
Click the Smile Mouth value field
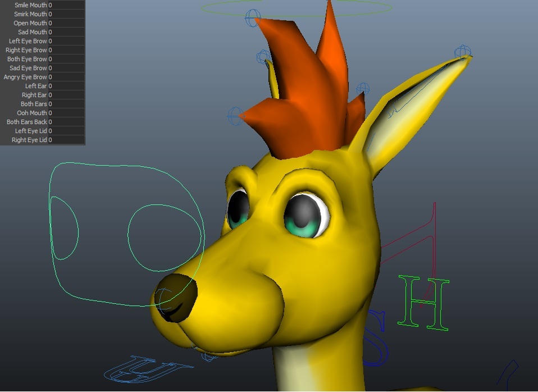tap(66, 5)
